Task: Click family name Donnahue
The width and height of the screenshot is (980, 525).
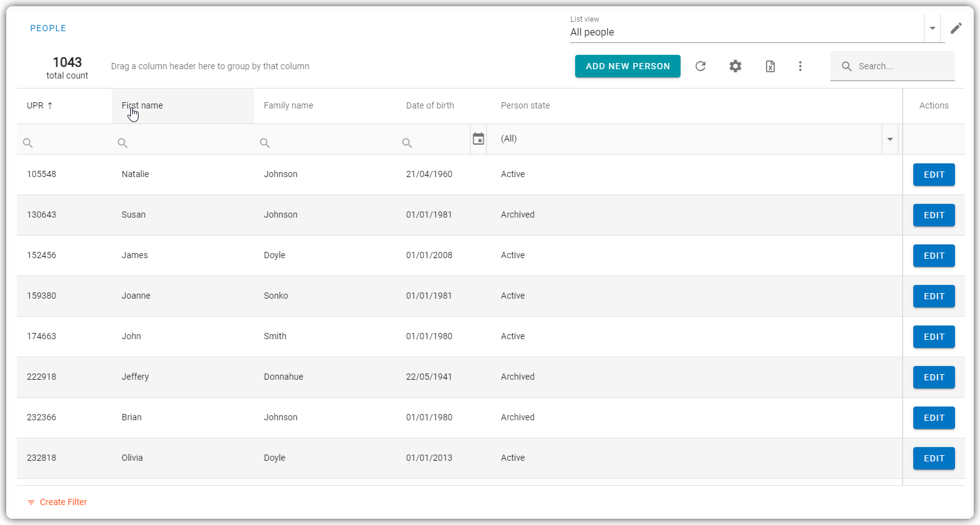Action: pos(283,377)
